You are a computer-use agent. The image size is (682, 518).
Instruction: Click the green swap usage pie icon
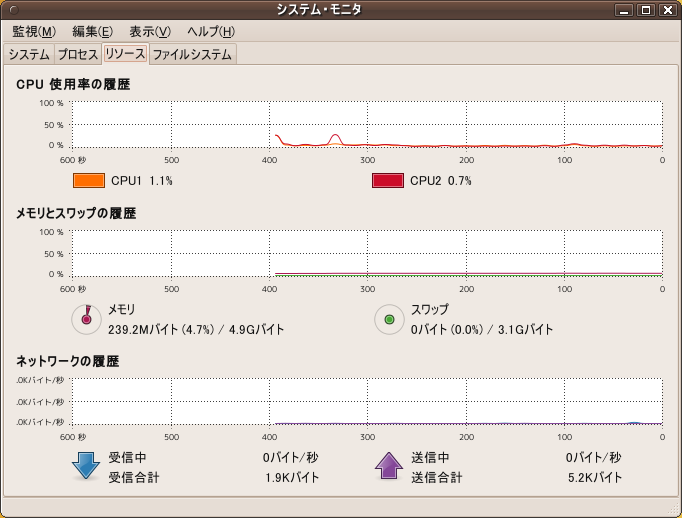(x=388, y=319)
